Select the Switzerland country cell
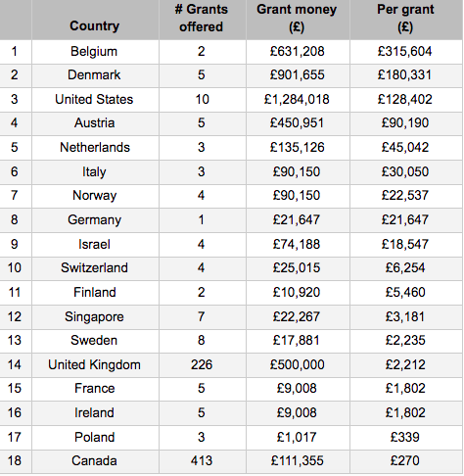 95,268
